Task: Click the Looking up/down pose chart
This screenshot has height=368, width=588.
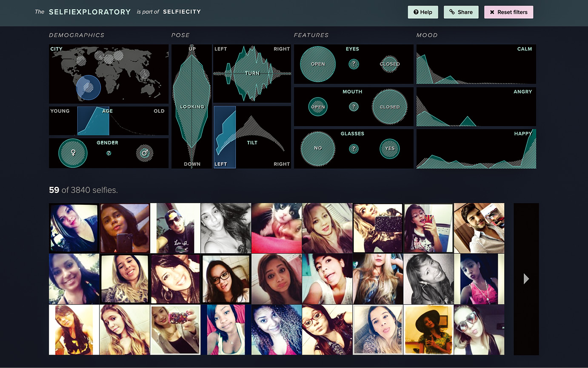Action: 192,106
